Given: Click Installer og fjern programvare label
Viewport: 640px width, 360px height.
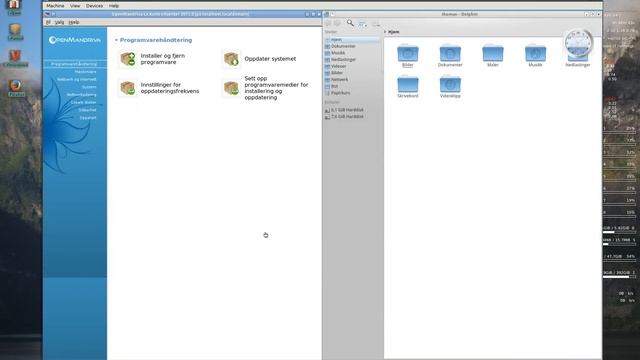Looking at the screenshot, I should pyautogui.click(x=163, y=59).
